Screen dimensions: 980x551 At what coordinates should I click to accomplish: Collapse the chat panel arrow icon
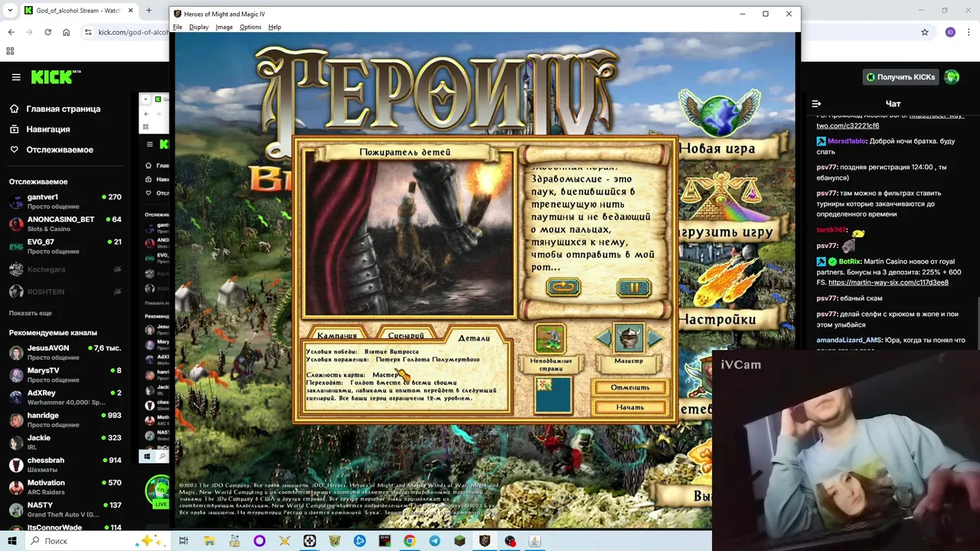[x=816, y=103]
